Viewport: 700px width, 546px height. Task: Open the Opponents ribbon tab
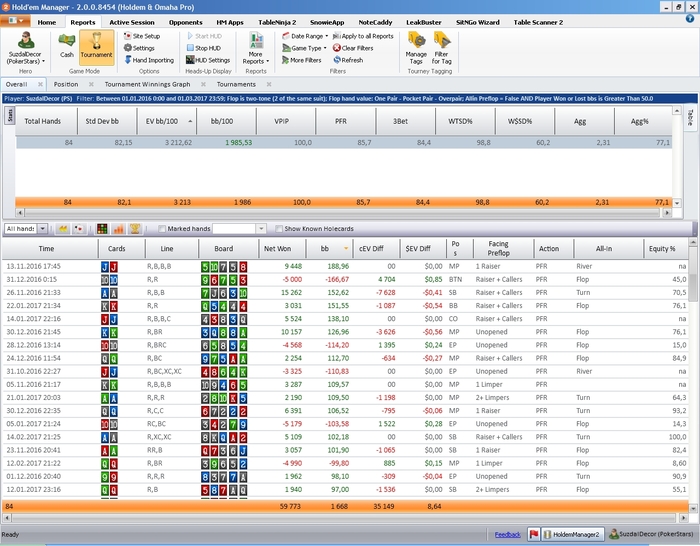point(186,22)
